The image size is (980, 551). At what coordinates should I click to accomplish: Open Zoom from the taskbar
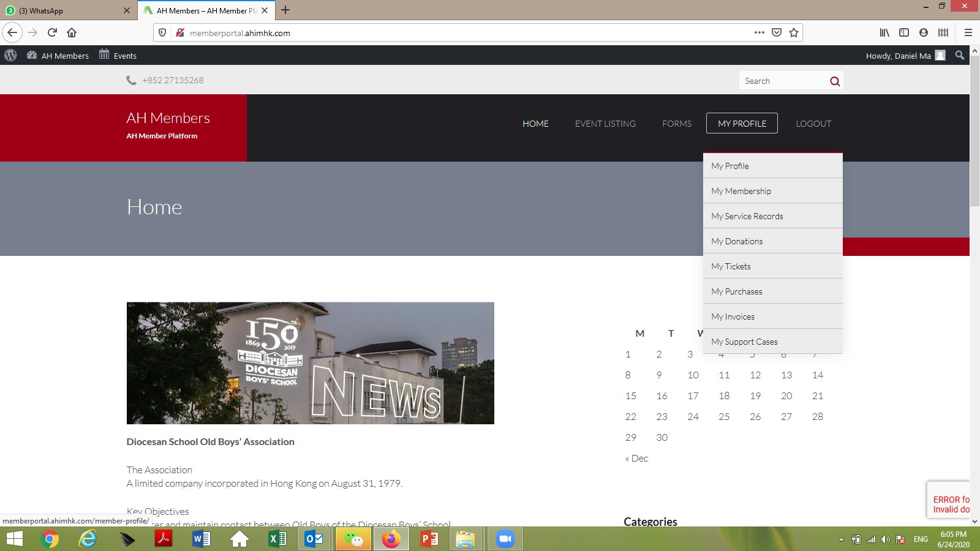point(505,539)
